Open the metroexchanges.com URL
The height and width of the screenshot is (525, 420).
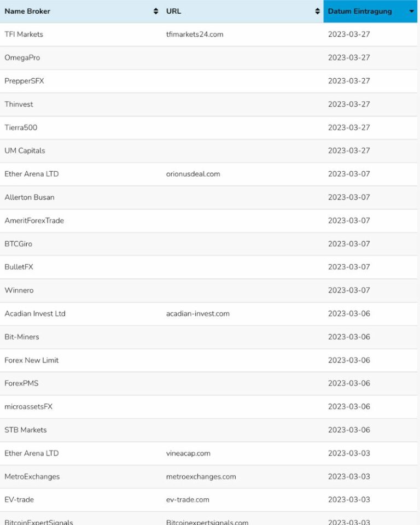coord(201,477)
